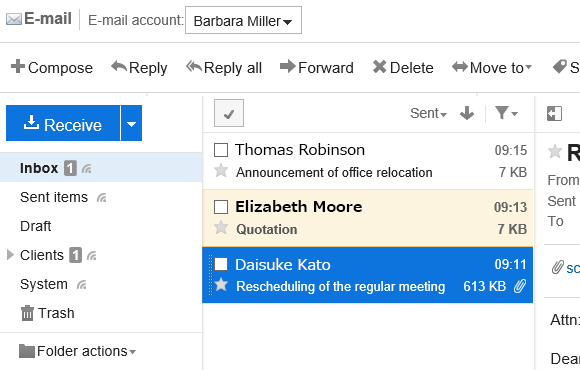
Task: Star the e-mail in the preview pane header
Action: [555, 151]
